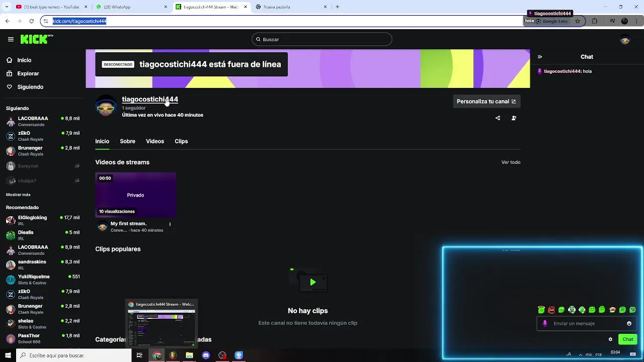This screenshot has width=644, height=362.
Task: Open shelao recommended channel
Action: tap(43, 323)
